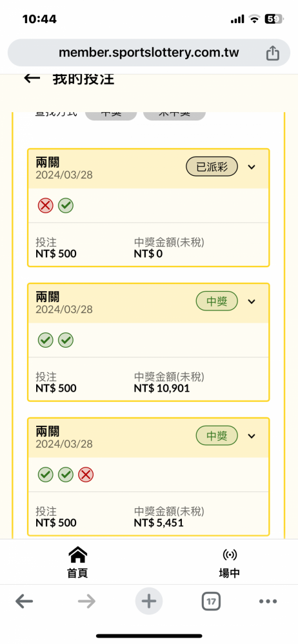
Task: Tap the back arrow beside 我的投注
Action: 32,78
